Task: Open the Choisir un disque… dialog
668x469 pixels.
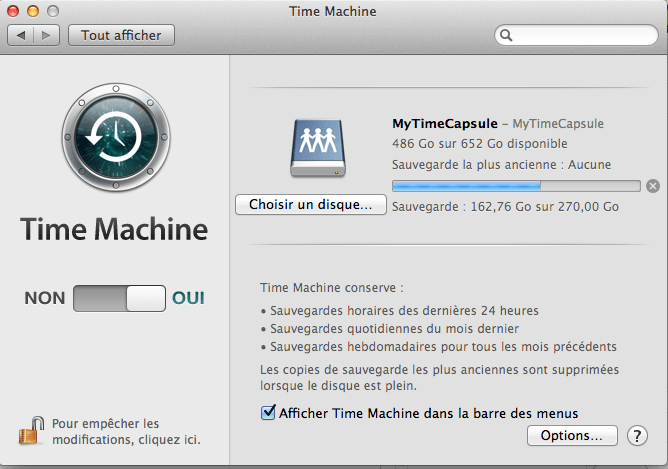Action: [311, 204]
